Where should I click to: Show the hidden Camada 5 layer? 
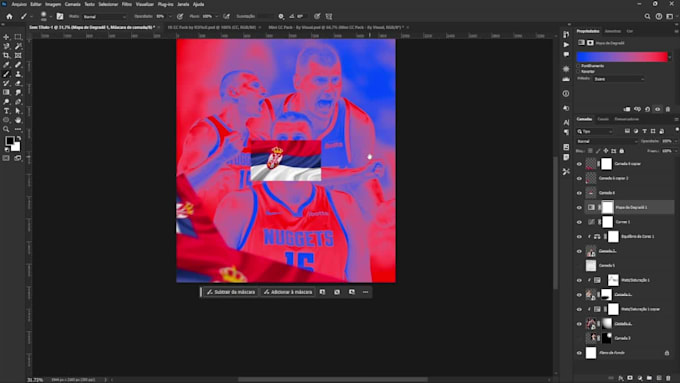coord(579,265)
